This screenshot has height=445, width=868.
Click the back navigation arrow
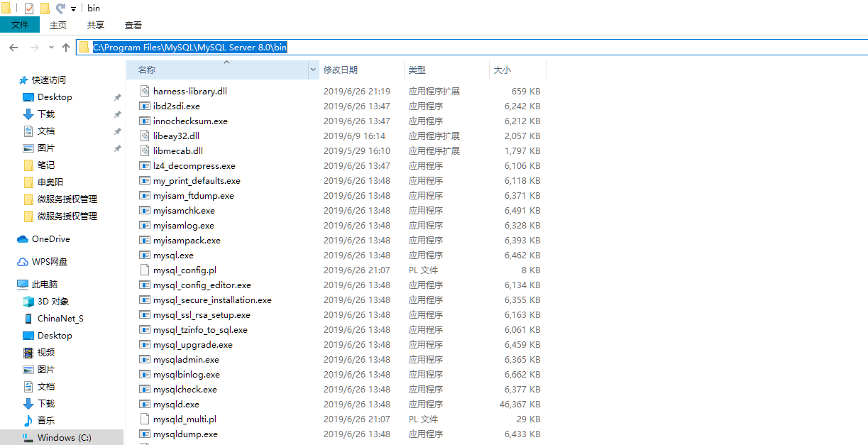click(13, 47)
